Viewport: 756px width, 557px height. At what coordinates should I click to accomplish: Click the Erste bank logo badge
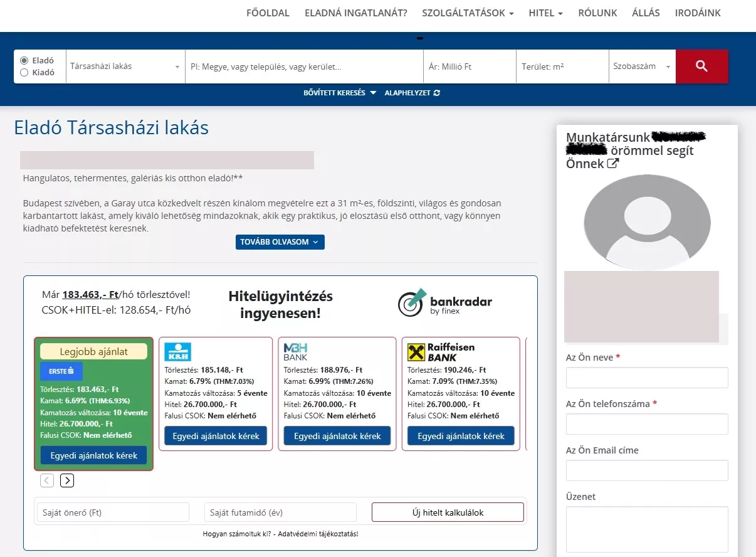[61, 371]
